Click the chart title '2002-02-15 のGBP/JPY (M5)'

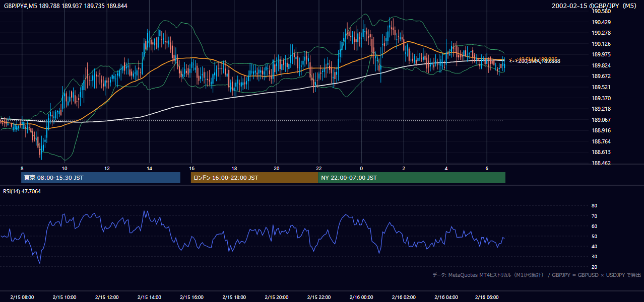point(595,6)
